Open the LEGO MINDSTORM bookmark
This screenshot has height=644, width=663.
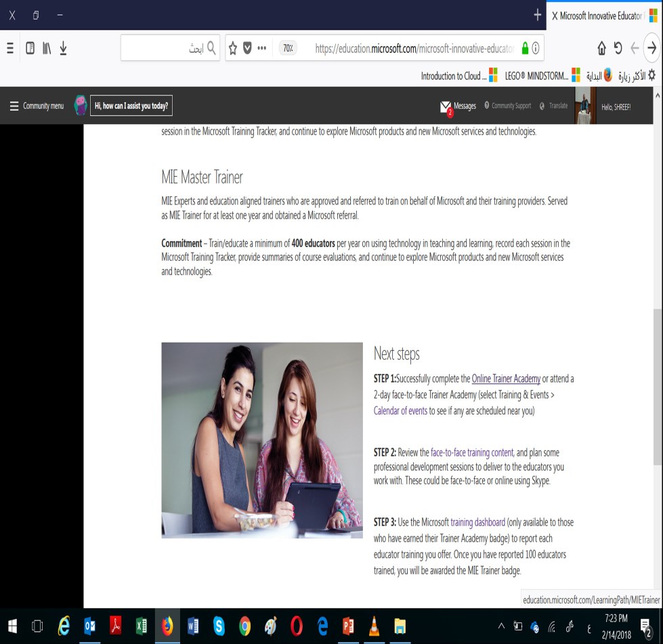[x=542, y=76]
